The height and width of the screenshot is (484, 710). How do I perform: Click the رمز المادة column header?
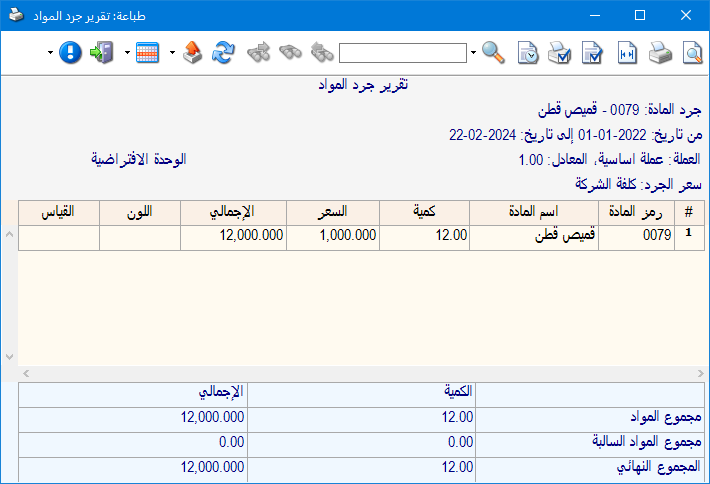(636, 212)
